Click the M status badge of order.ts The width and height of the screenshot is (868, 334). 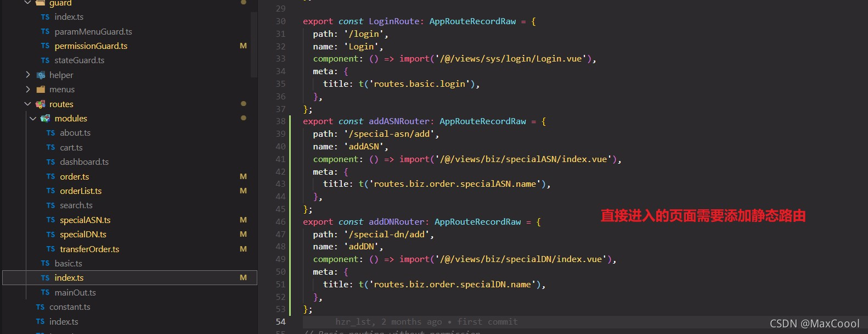point(243,176)
